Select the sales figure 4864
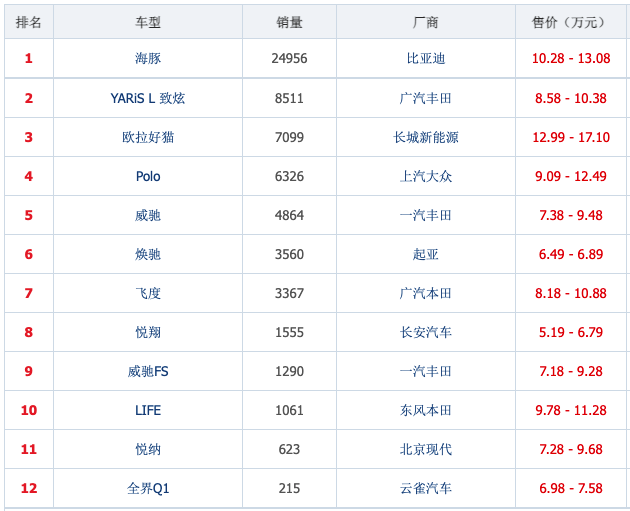This screenshot has width=630, height=511. click(289, 215)
